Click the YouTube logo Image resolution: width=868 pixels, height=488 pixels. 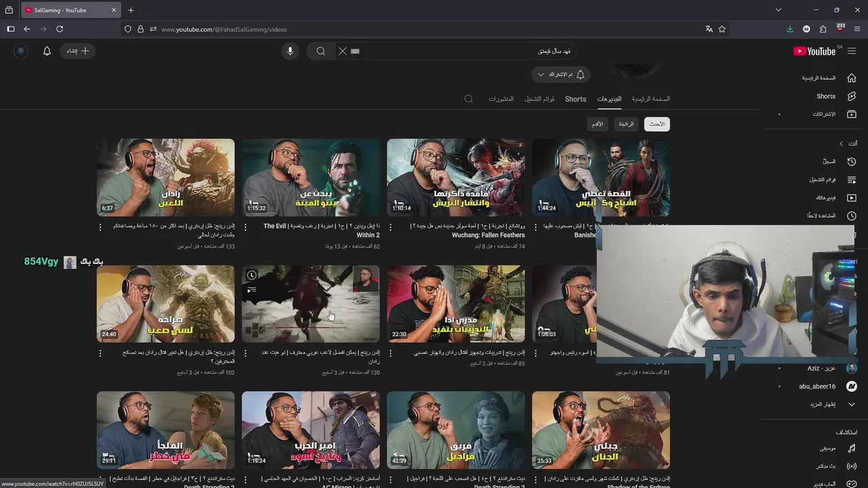[x=814, y=52]
